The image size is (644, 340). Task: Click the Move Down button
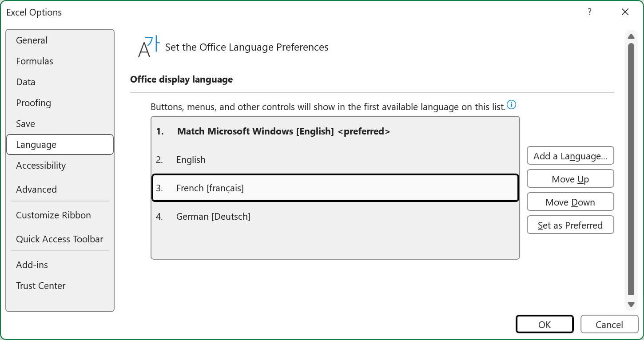[x=570, y=202]
